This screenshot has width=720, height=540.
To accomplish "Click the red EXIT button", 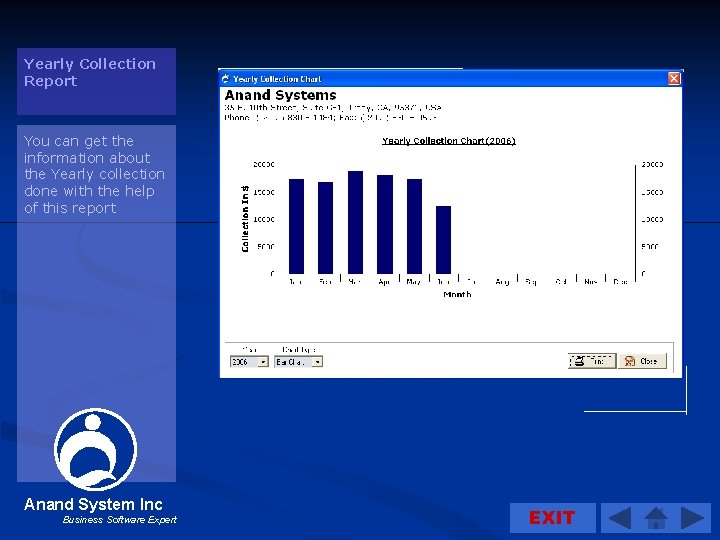I will click(552, 518).
